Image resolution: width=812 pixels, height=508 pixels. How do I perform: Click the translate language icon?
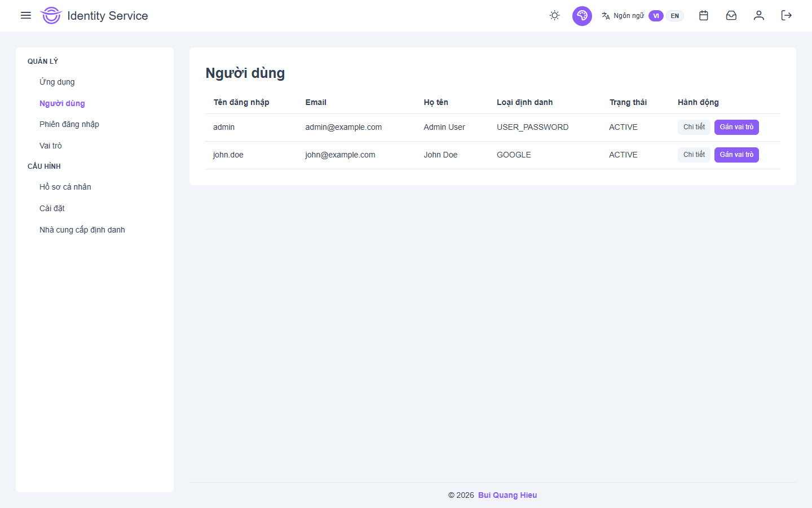tap(606, 16)
